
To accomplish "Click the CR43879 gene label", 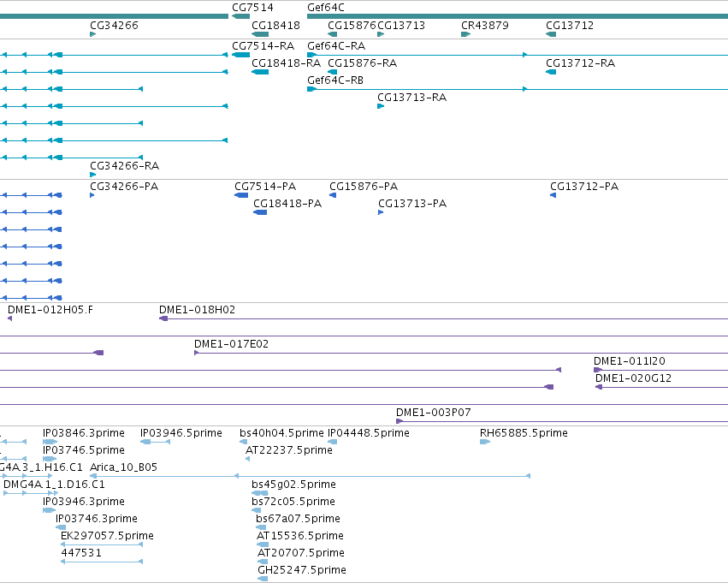I will coord(485,25).
